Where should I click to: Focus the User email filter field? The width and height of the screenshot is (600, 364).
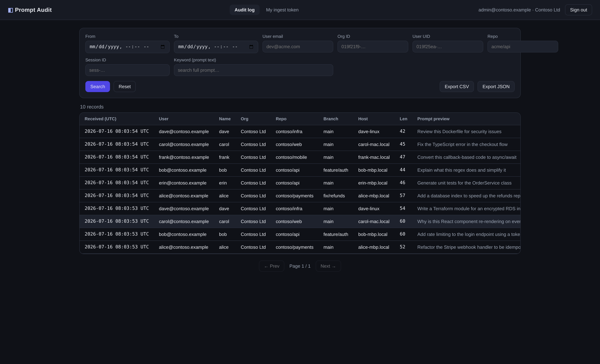297,46
